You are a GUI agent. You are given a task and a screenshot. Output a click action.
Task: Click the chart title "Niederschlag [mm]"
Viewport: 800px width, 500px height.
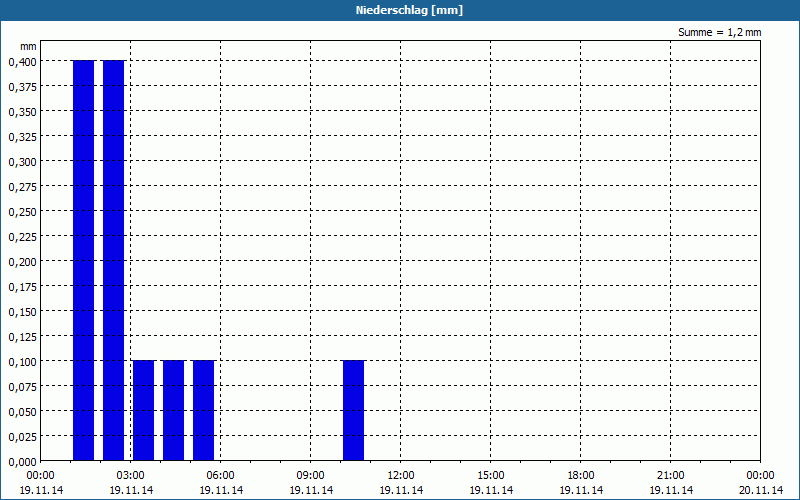409,10
